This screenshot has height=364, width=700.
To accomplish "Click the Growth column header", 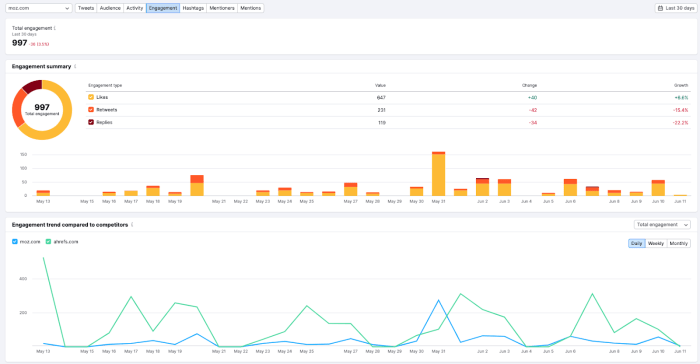I will [x=681, y=85].
